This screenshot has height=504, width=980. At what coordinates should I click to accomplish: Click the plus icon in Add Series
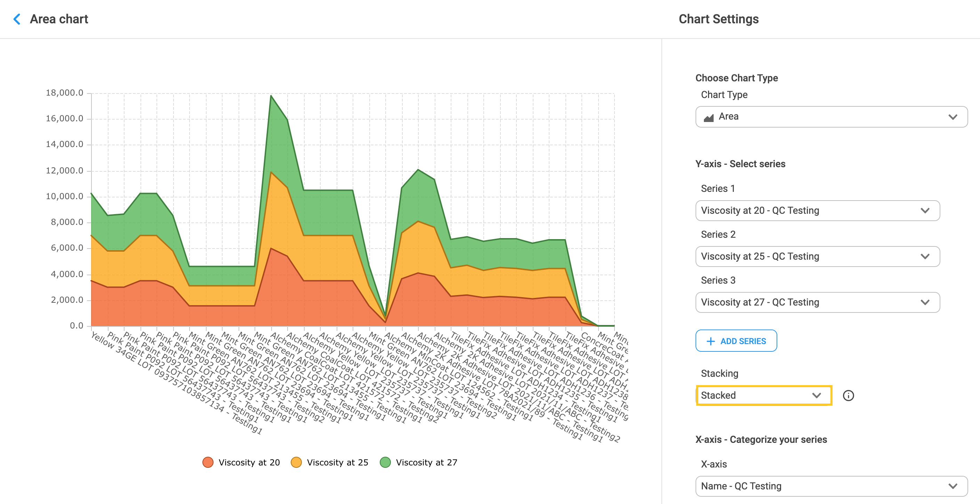(x=710, y=341)
